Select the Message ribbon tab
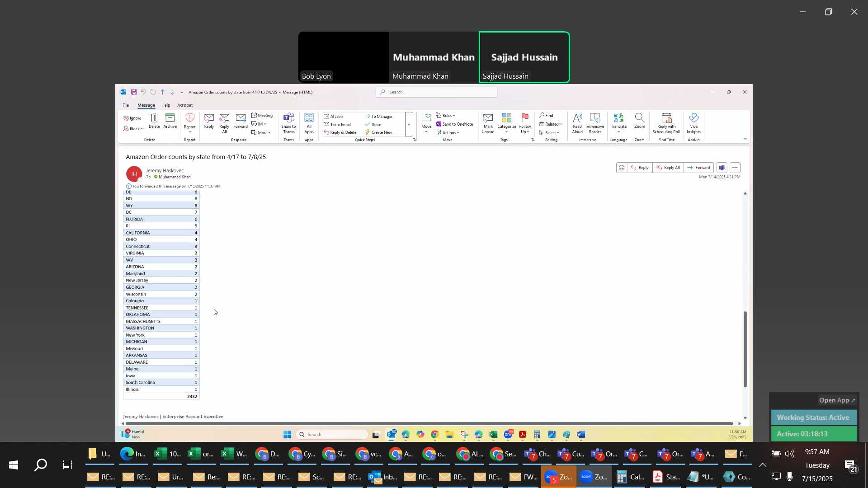Viewport: 868px width, 488px height. pyautogui.click(x=146, y=105)
